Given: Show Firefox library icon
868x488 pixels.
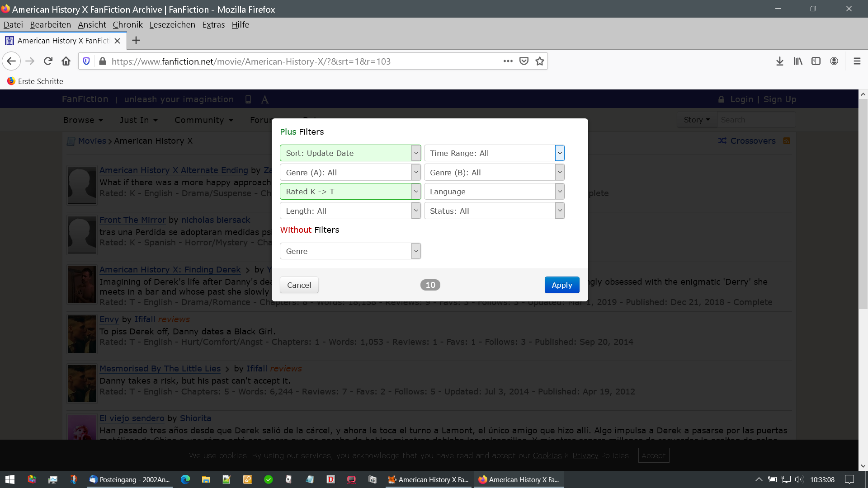Looking at the screenshot, I should point(798,61).
